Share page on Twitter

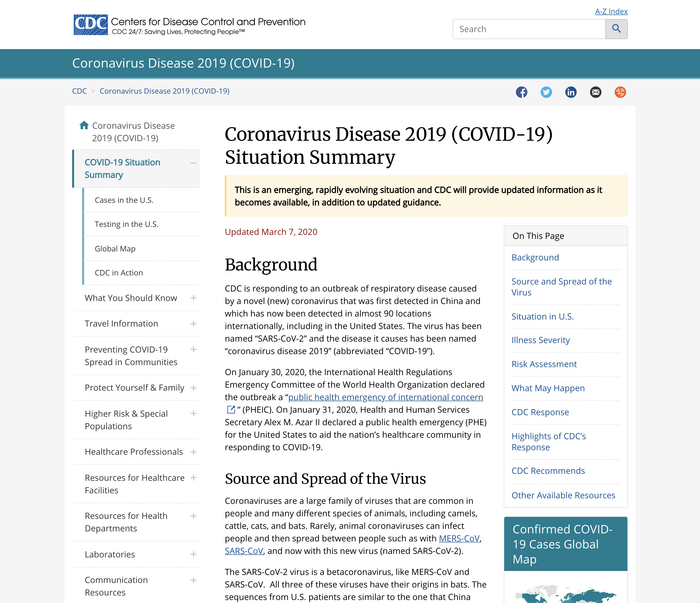(x=546, y=92)
